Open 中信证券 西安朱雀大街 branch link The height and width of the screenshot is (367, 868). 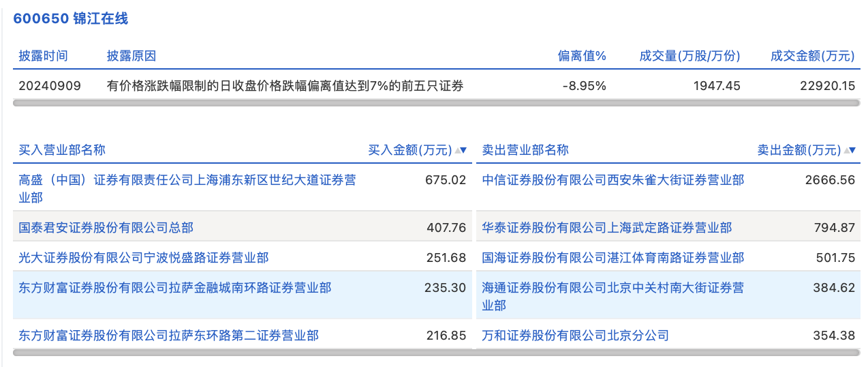tap(613, 180)
